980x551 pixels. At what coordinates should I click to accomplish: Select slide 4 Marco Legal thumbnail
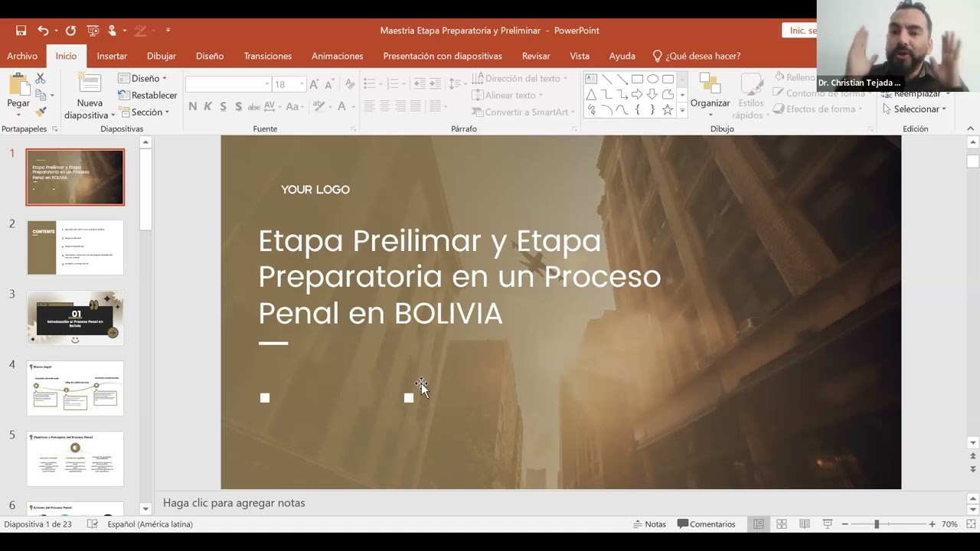75,388
